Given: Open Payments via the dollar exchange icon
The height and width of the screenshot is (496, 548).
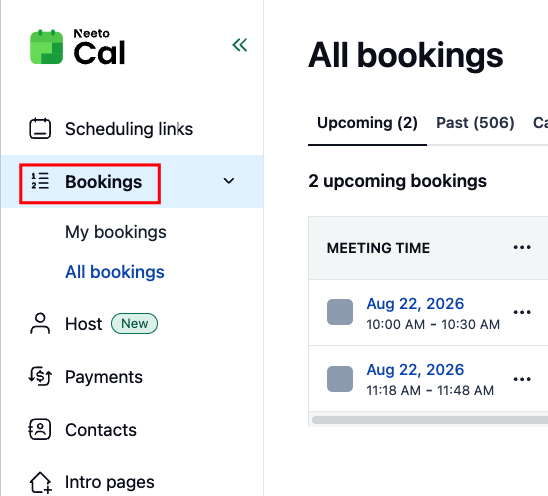Looking at the screenshot, I should (40, 376).
